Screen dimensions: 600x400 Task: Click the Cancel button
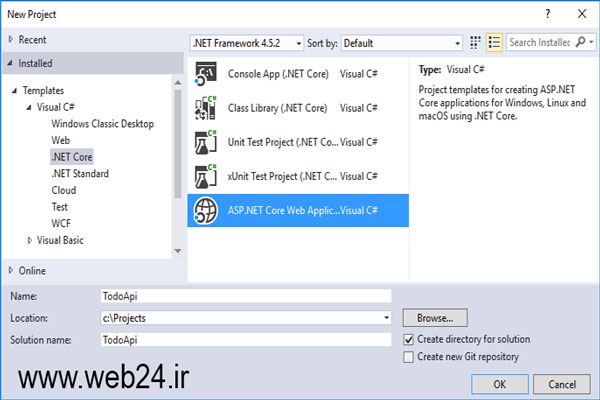click(562, 384)
